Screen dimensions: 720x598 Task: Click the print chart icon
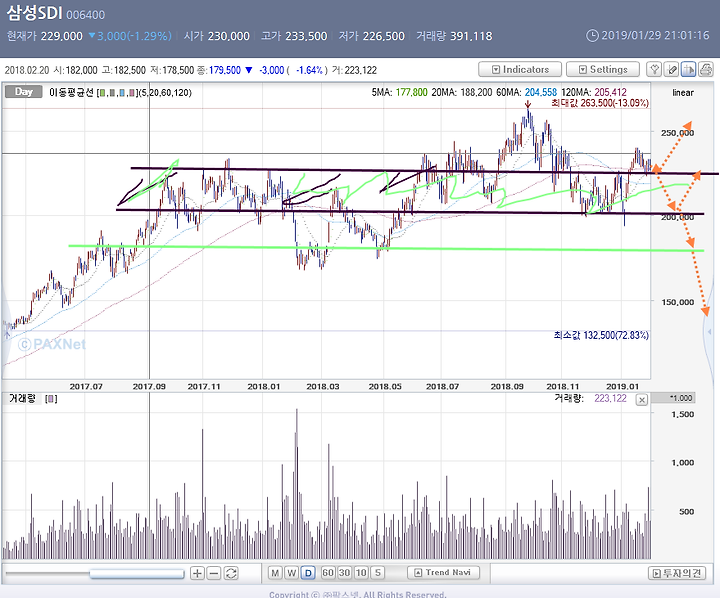click(x=706, y=69)
